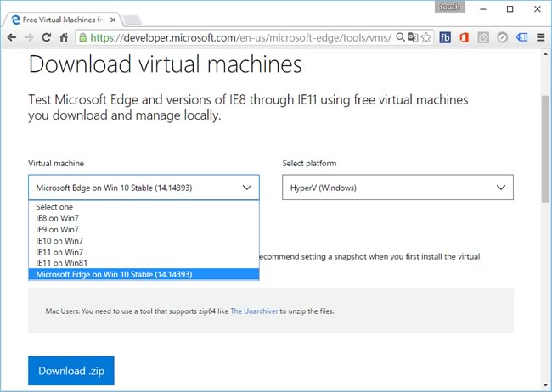Click the browser back arrow
The width and height of the screenshot is (552, 392).
point(11,37)
